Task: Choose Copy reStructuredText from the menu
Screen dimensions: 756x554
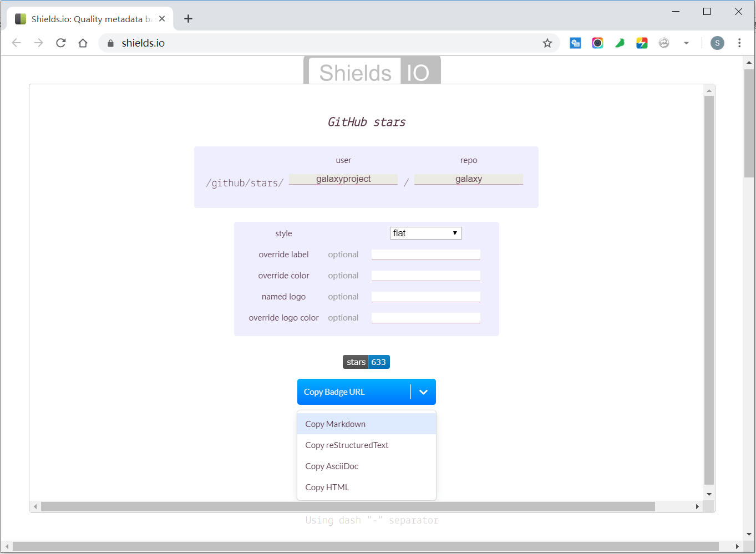Action: tap(367, 445)
